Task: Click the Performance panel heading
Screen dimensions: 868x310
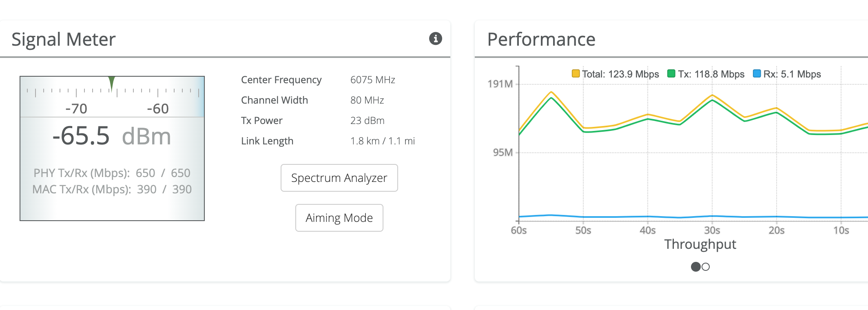Action: click(541, 40)
